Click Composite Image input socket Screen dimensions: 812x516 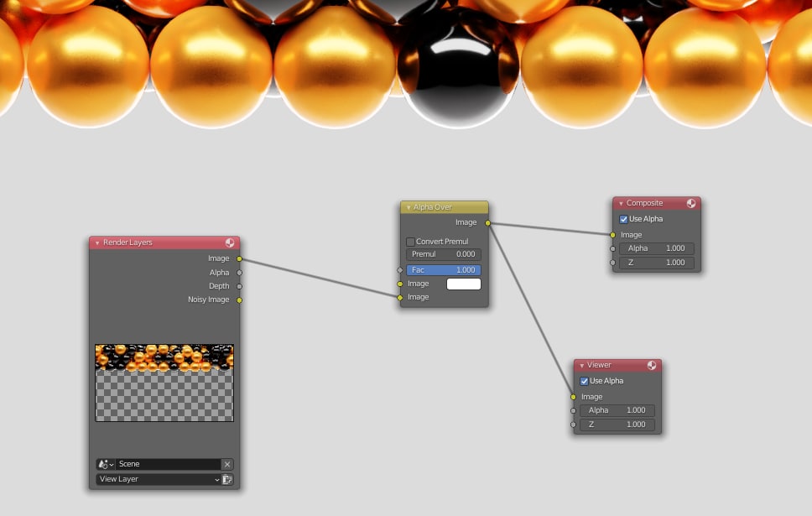coord(612,235)
